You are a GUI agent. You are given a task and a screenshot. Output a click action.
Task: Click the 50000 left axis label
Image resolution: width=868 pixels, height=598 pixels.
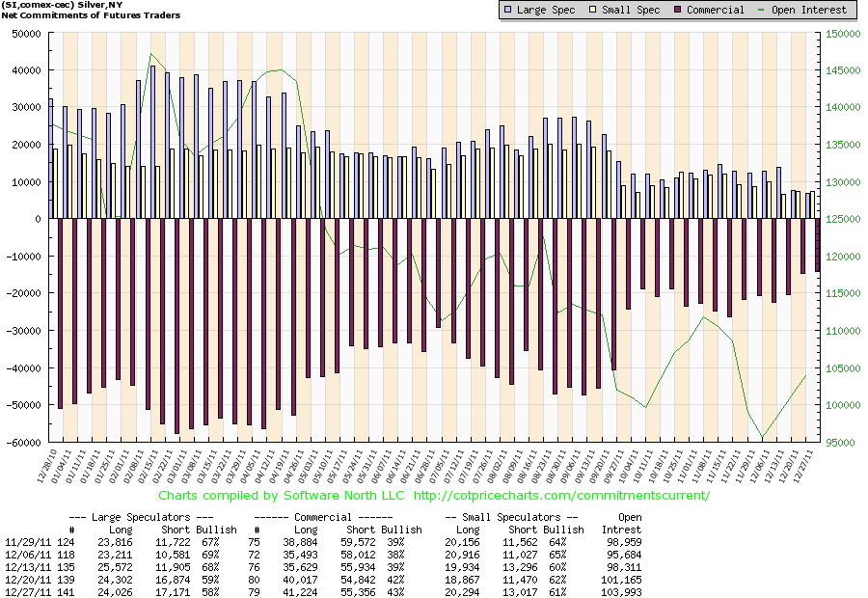click(27, 33)
